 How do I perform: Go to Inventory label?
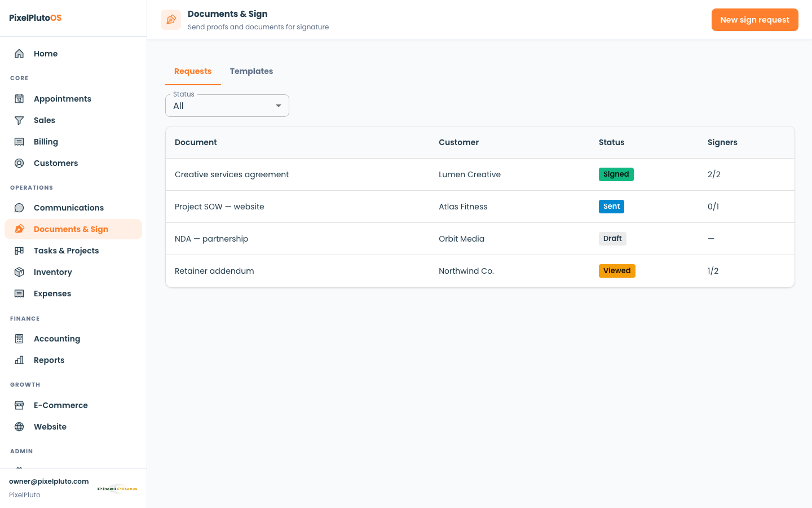click(x=52, y=272)
